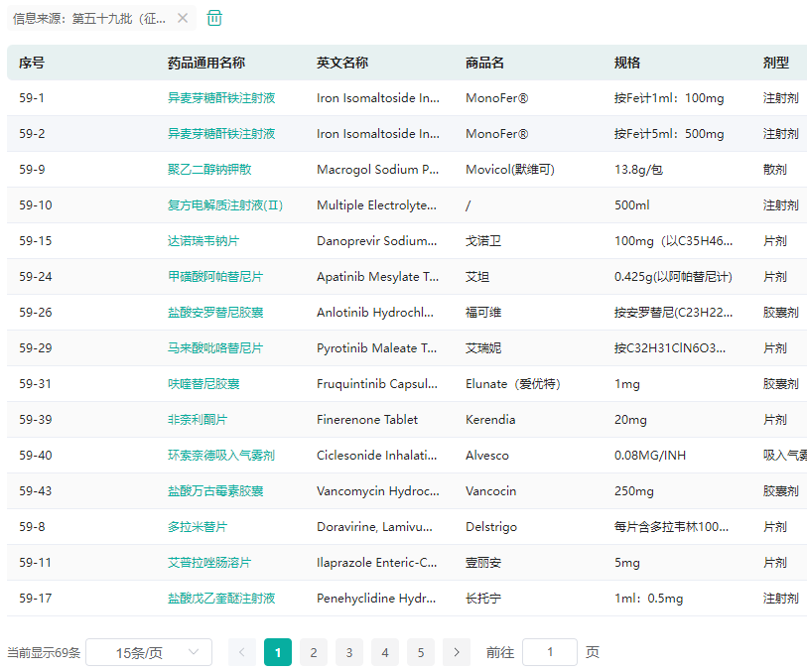Jump to page 3
807x672 pixels.
tap(349, 652)
